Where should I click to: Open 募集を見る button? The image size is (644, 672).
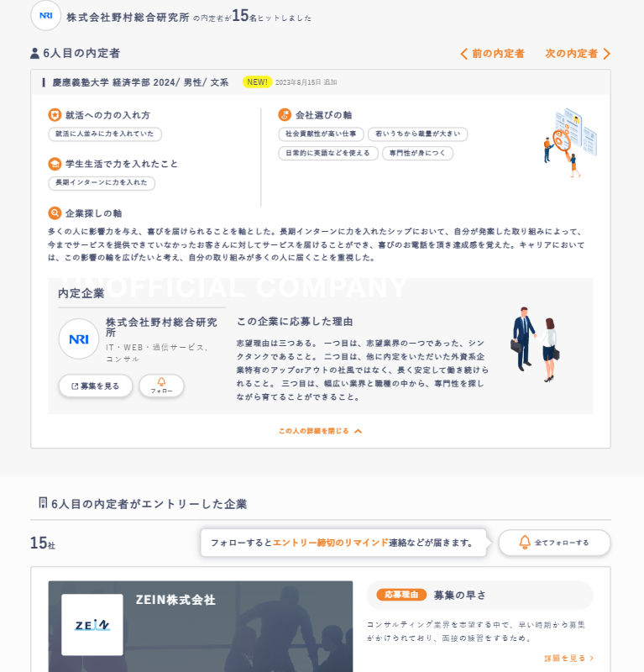point(95,386)
